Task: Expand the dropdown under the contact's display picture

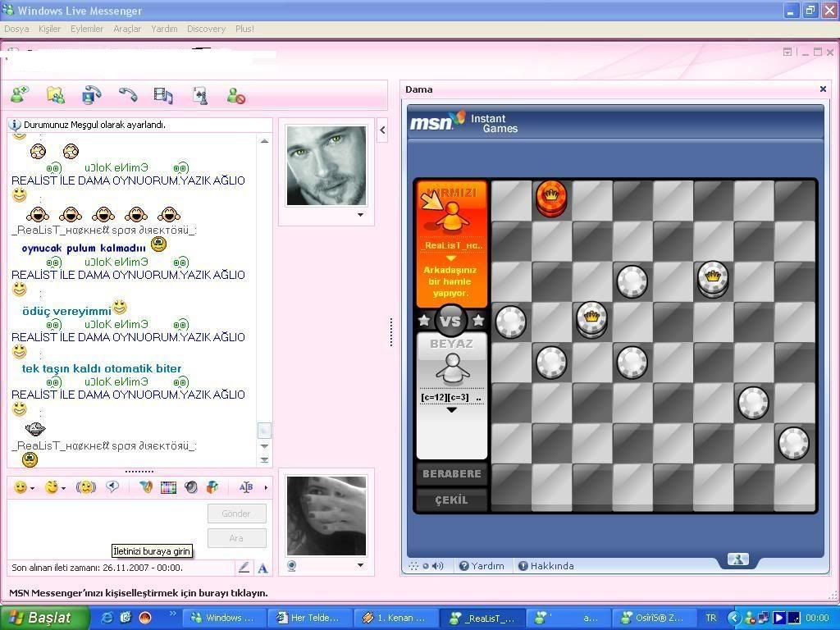Action: click(x=360, y=215)
